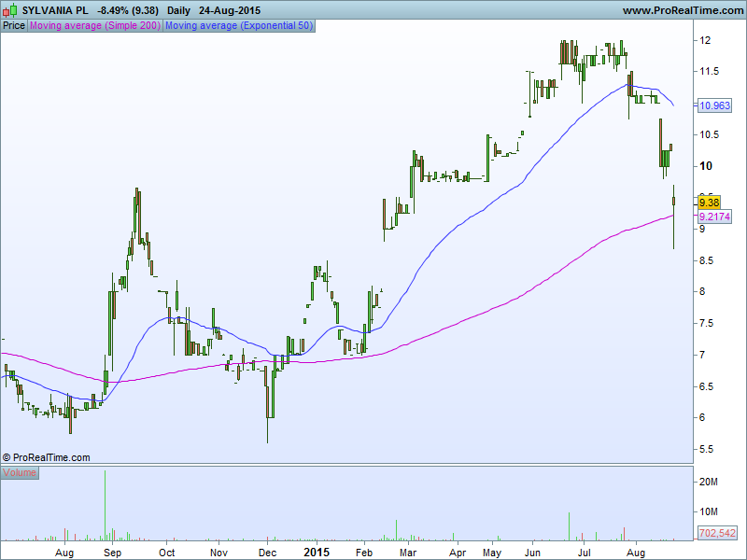Click the 2015 year marker on time axis
This screenshot has width=747, height=560.
[x=317, y=552]
